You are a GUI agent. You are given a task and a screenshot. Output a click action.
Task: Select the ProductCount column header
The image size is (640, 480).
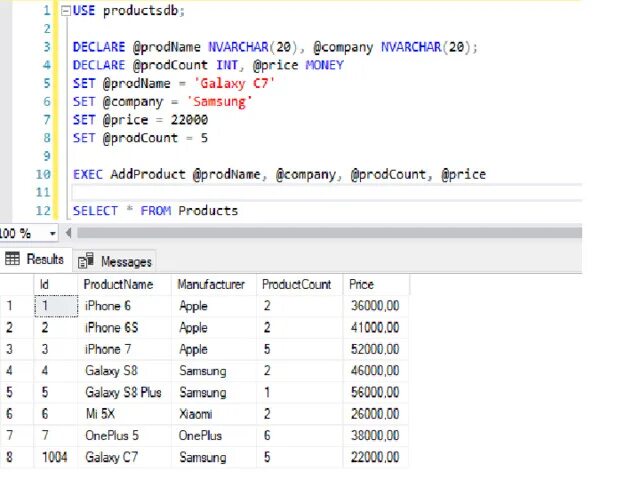(x=300, y=284)
